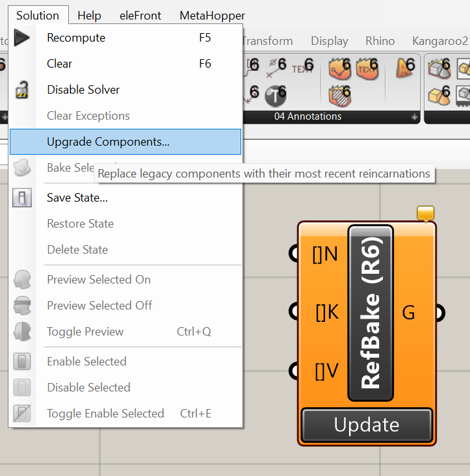470x476 pixels.
Task: Switch to the Display tab
Action: (330, 41)
